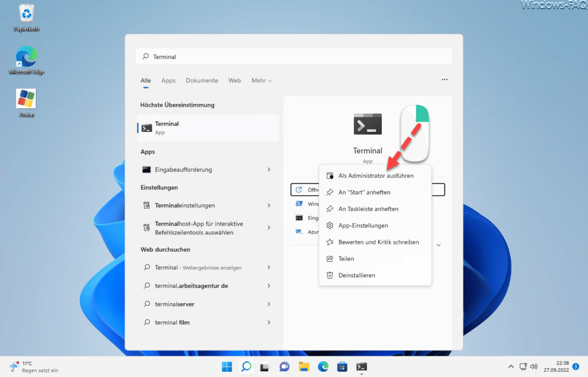Select the Alle search tab
This screenshot has height=377, width=588.
[x=145, y=80]
